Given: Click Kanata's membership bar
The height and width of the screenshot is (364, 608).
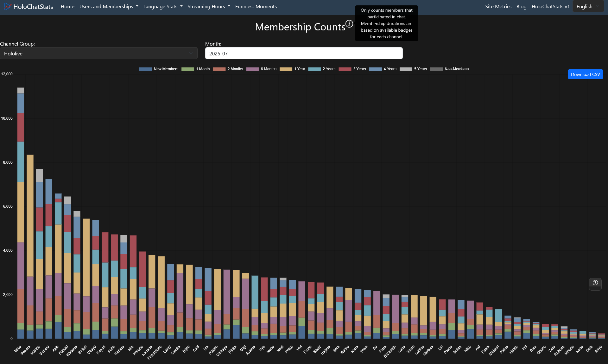Looking at the screenshot, I should 124,286.
